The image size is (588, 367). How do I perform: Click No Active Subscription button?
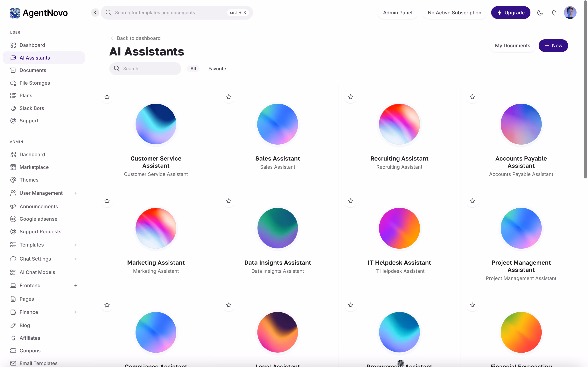tap(454, 13)
